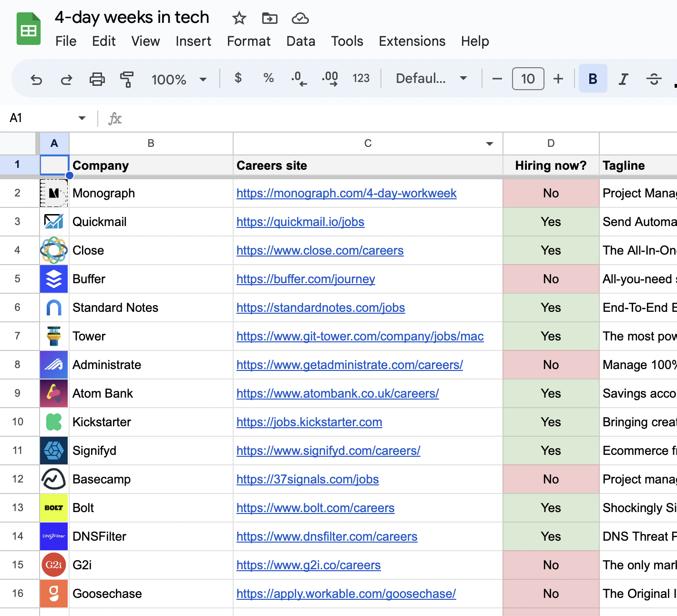The width and height of the screenshot is (677, 616).
Task: Select column B header
Action: point(151,144)
